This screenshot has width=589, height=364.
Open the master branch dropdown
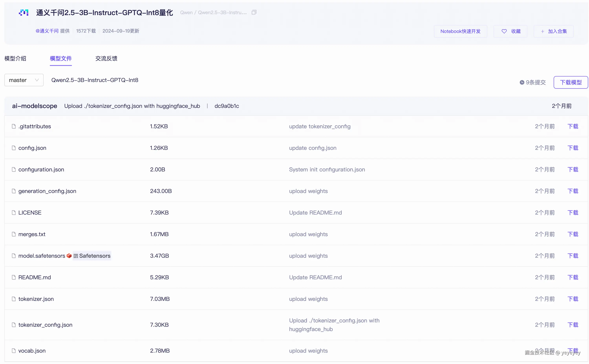[24, 80]
